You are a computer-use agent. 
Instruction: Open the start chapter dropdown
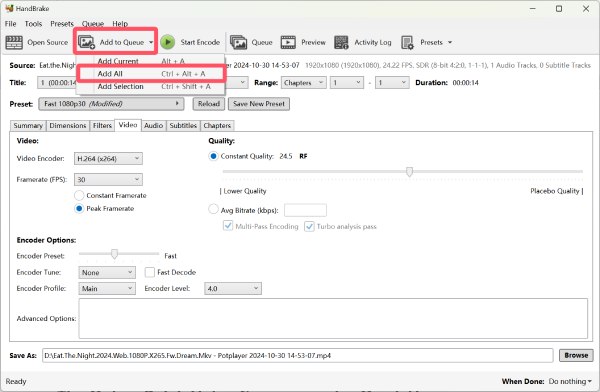pos(347,83)
